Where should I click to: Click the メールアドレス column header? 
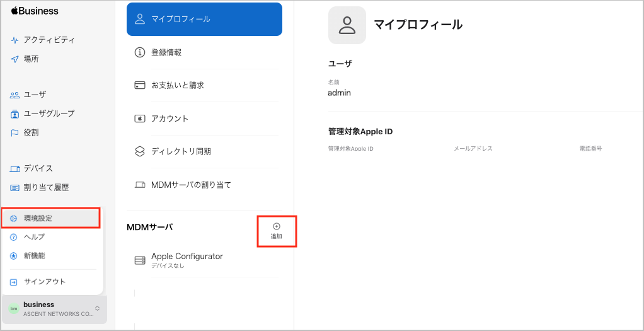(473, 148)
